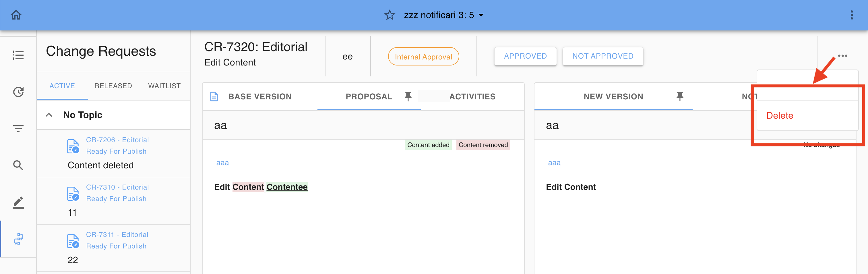Collapse the No Topic group
The image size is (868, 274).
pos(49,115)
